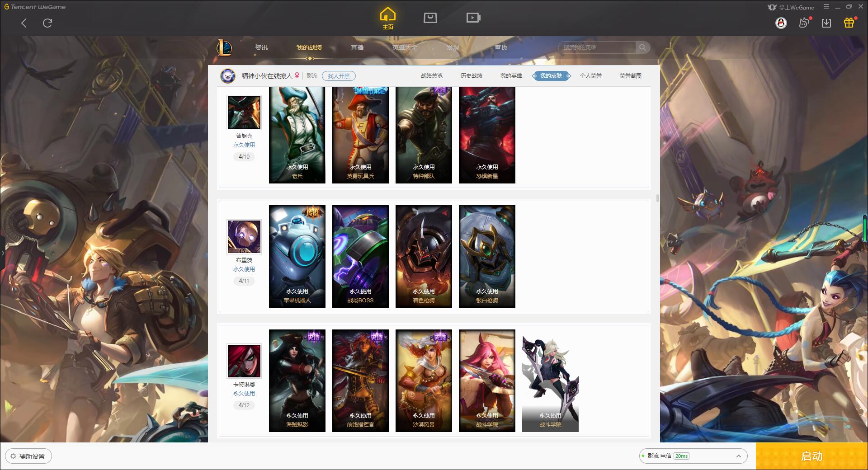The image size is (868, 470).
Task: Open the store bag icon in top bar
Action: coord(430,18)
